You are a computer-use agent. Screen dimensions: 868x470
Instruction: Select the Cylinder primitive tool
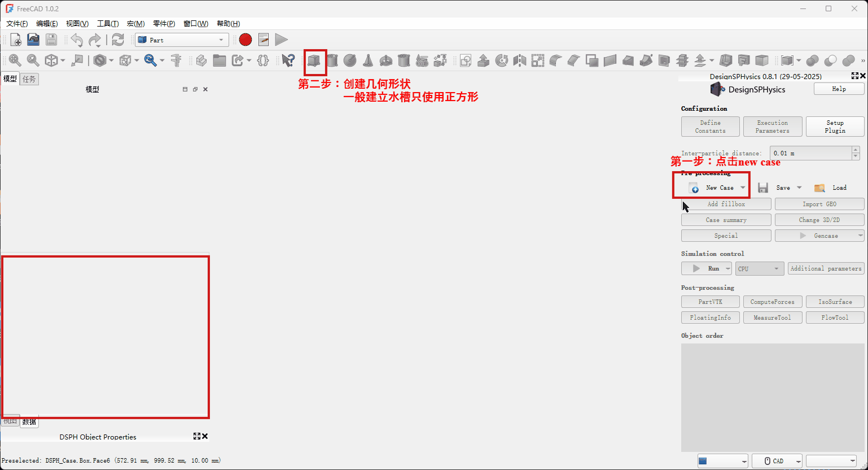pos(332,60)
